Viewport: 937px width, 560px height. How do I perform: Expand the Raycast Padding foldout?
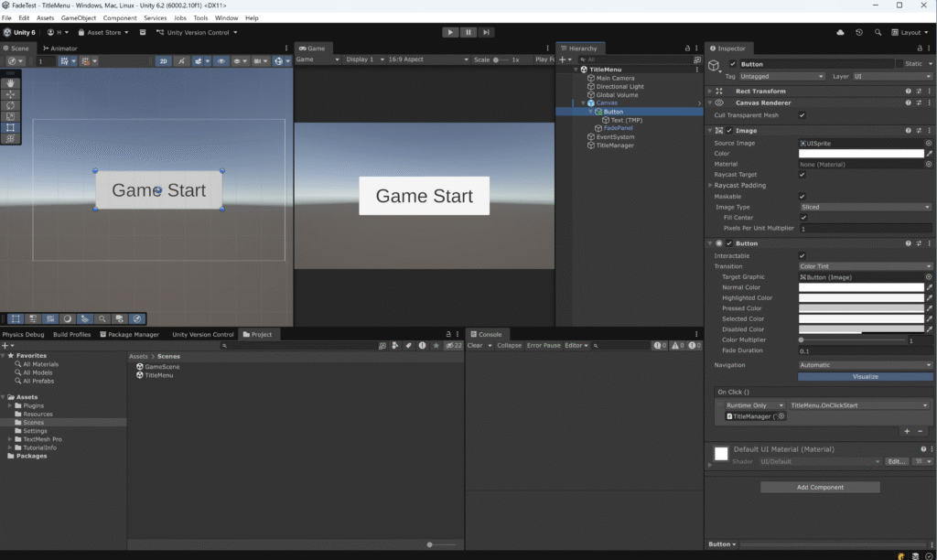pyautogui.click(x=710, y=185)
